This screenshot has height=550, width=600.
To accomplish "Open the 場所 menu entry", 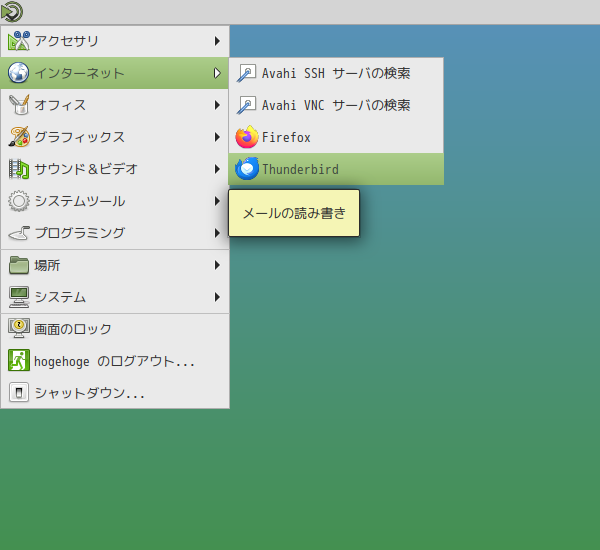I will click(115, 265).
